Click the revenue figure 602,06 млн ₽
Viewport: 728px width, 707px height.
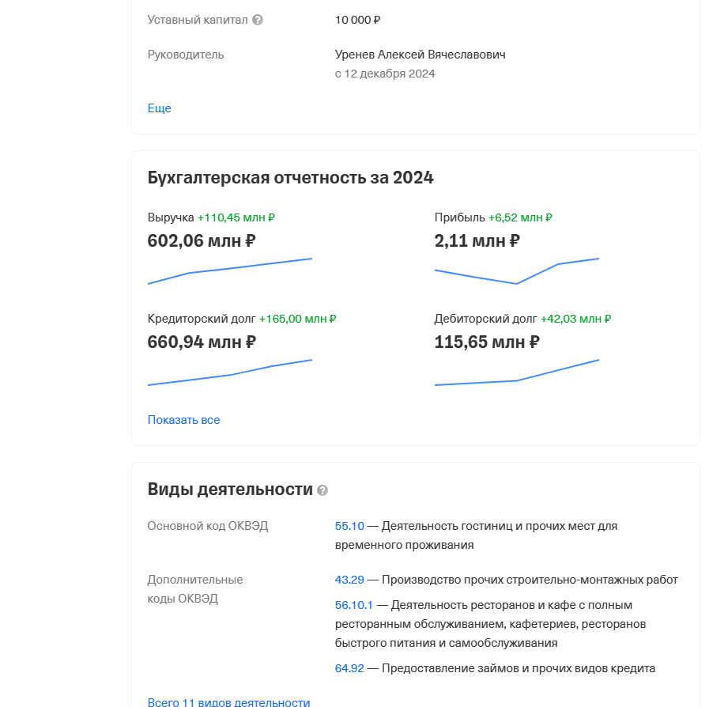point(202,241)
